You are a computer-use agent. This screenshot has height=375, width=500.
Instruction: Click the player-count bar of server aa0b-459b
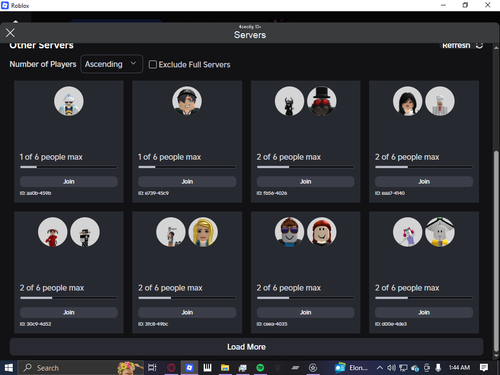[69, 167]
